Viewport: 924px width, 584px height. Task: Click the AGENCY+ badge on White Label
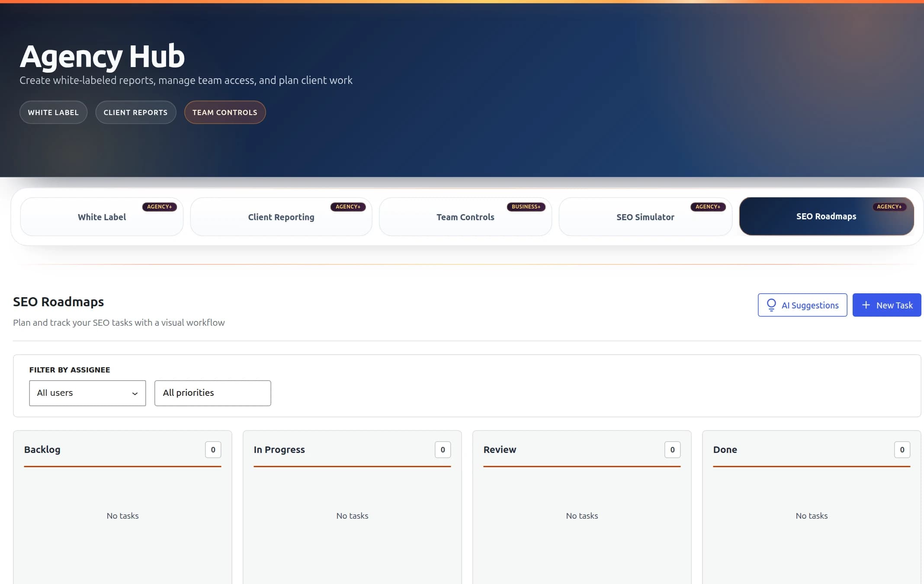[x=160, y=207]
